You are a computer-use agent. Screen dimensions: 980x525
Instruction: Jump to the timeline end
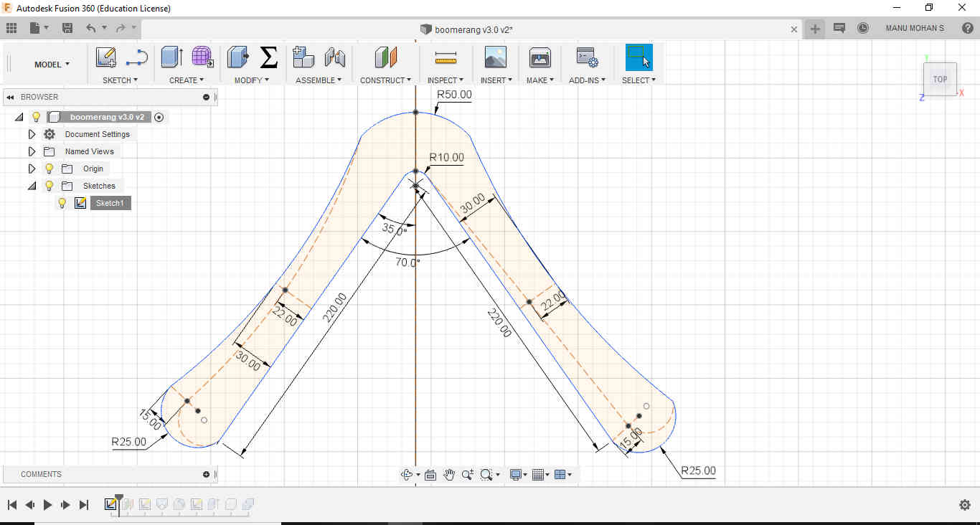84,505
